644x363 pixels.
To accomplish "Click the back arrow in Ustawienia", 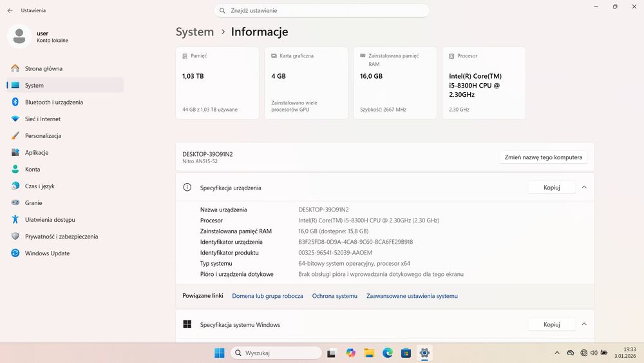I will [10, 11].
